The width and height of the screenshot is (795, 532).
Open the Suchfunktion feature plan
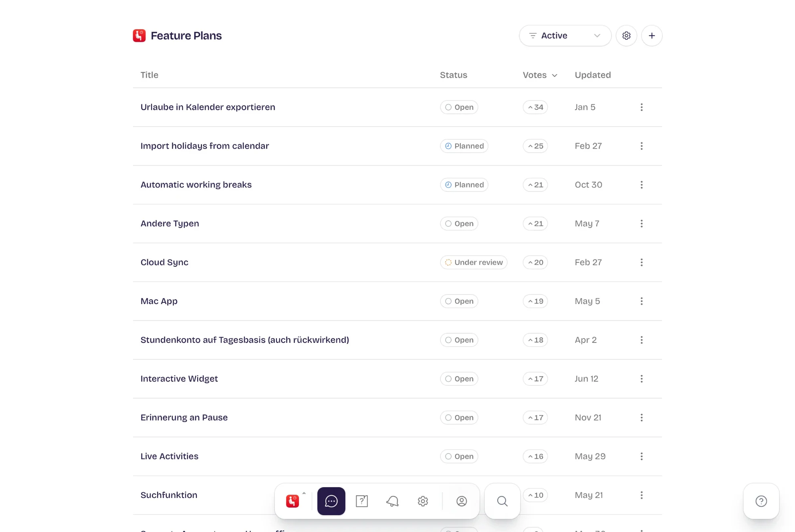click(x=169, y=495)
